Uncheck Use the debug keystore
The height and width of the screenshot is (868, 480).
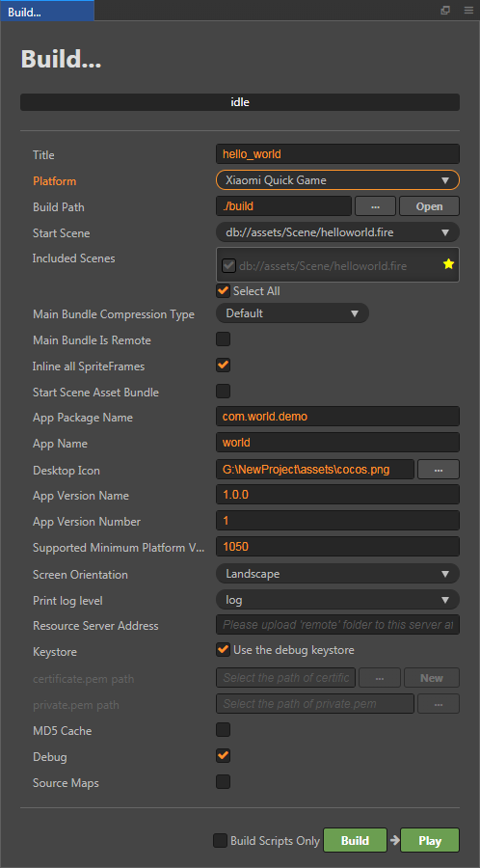coord(223,649)
